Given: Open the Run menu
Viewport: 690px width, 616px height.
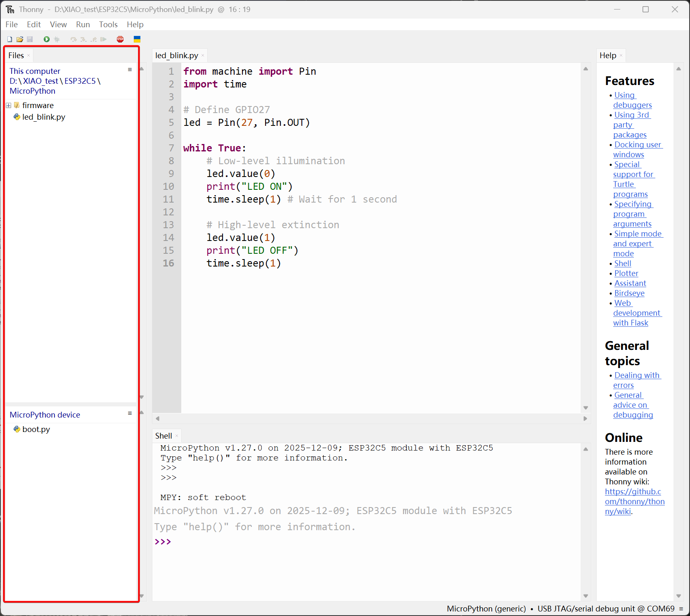Looking at the screenshot, I should click(x=83, y=24).
